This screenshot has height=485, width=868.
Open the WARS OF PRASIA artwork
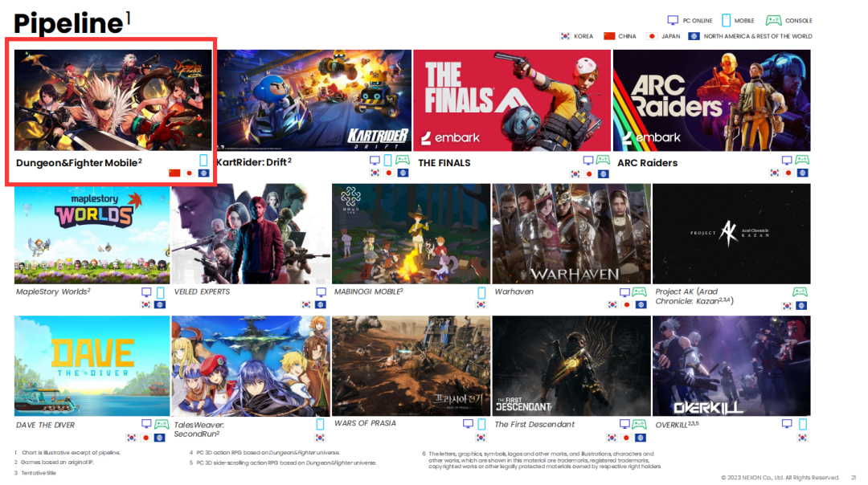point(411,366)
